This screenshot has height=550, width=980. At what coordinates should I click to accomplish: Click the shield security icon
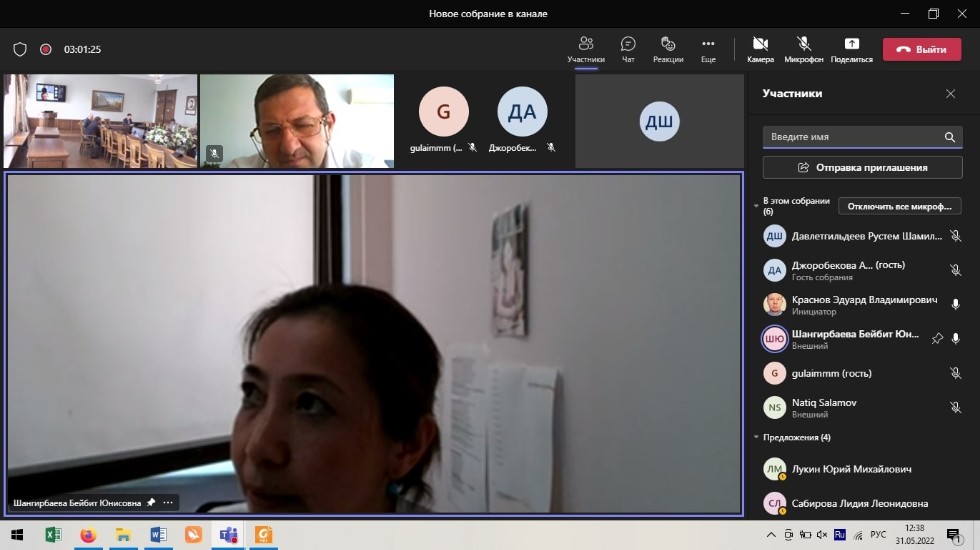pyautogui.click(x=20, y=49)
